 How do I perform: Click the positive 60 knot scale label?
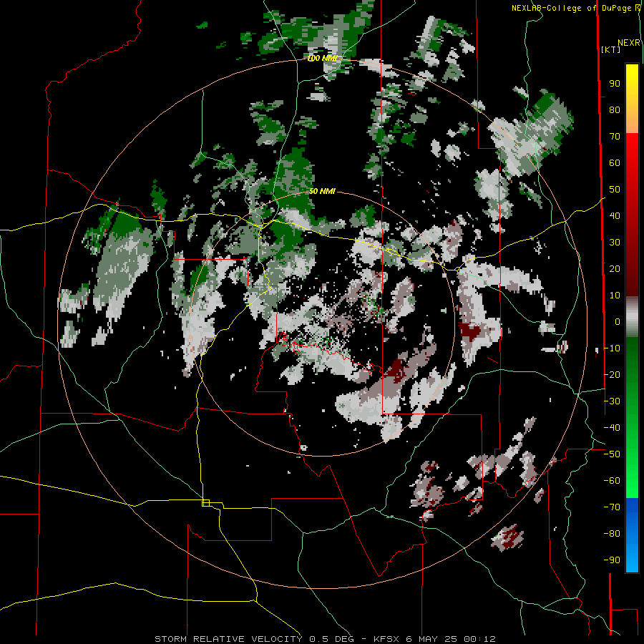(x=615, y=162)
